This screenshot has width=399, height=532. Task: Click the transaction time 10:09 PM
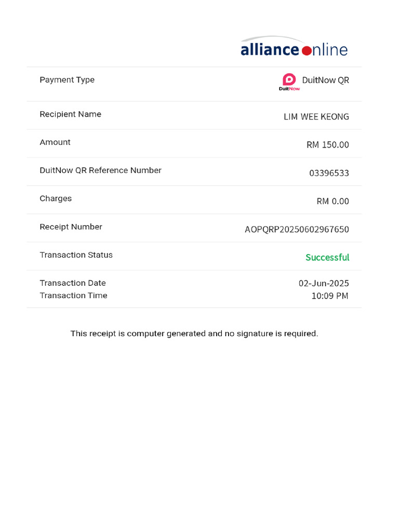coord(329,296)
